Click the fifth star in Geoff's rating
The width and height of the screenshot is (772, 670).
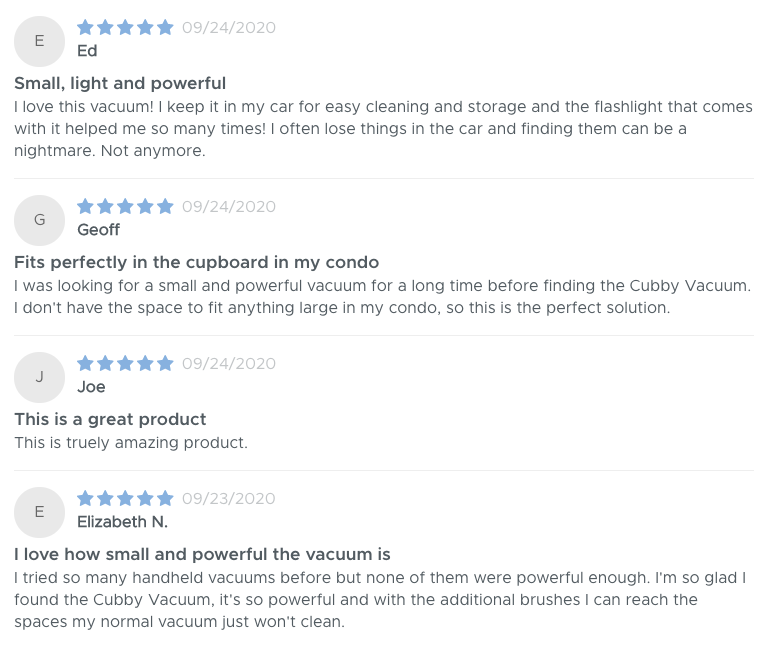coord(165,206)
